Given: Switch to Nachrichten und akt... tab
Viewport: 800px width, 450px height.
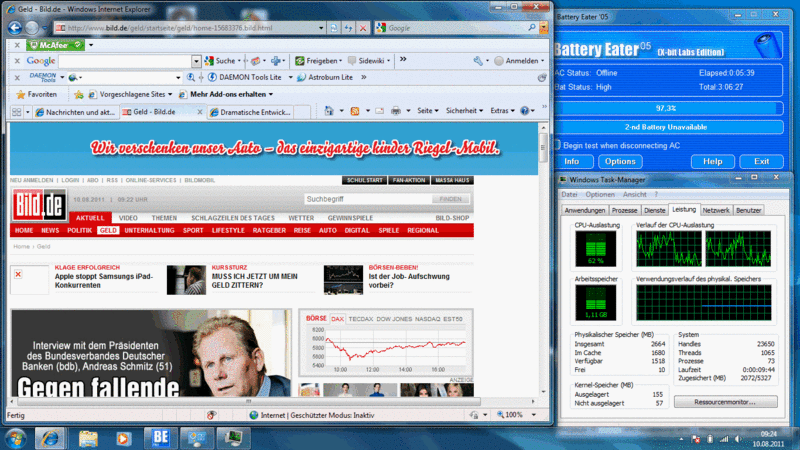Looking at the screenshot, I should coord(76,112).
